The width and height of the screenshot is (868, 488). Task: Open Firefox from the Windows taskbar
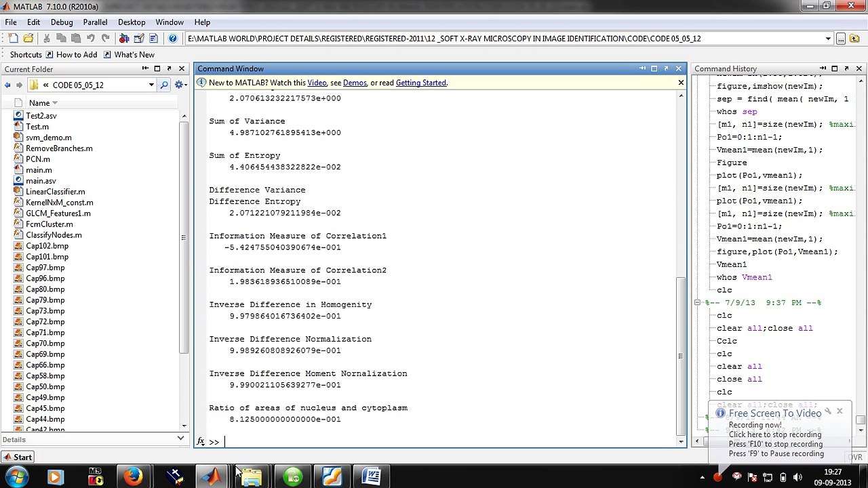tap(134, 476)
